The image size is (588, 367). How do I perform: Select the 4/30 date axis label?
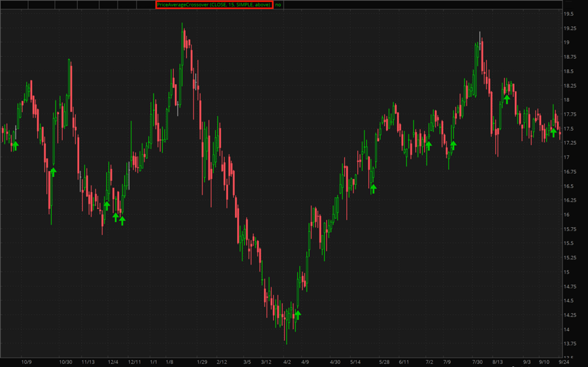(335, 362)
